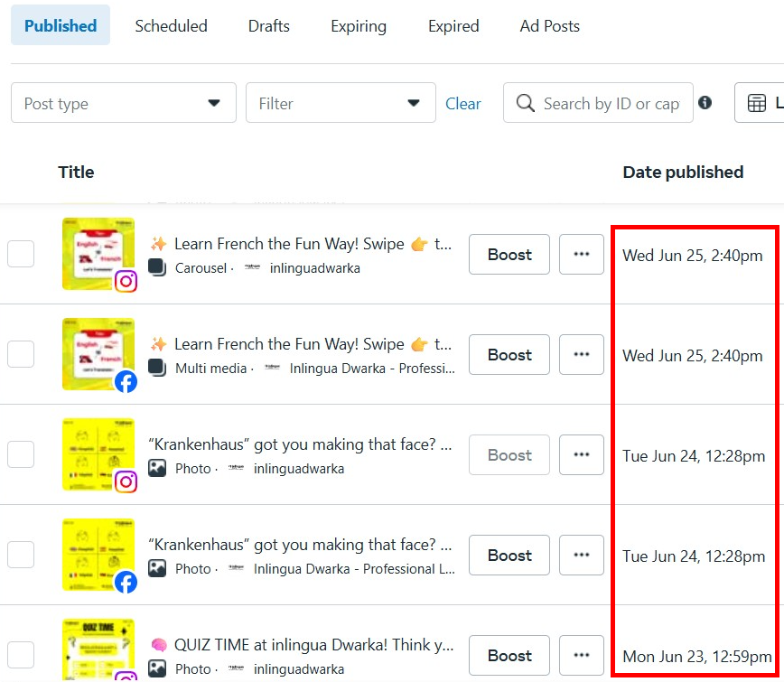Image resolution: width=784 pixels, height=682 pixels.
Task: Open more options for Instagram Learn French carousel
Action: click(x=582, y=254)
